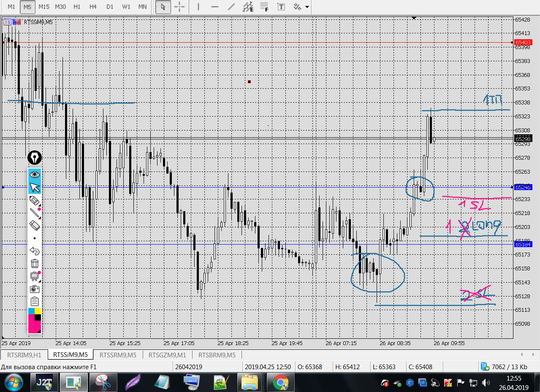Click the 7062 / 13 Kb connection status
The height and width of the screenshot is (392, 540).
point(505,367)
